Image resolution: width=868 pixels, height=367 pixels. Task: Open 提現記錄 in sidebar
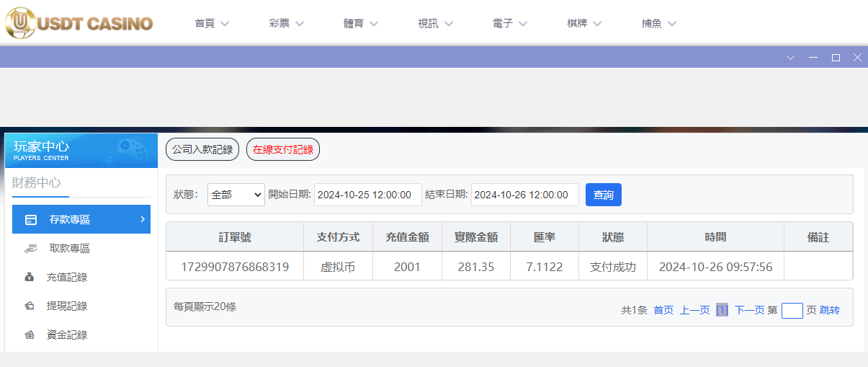point(81,306)
